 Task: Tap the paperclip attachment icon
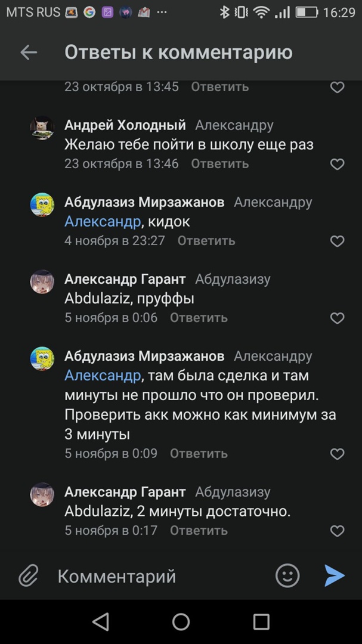coord(28,575)
